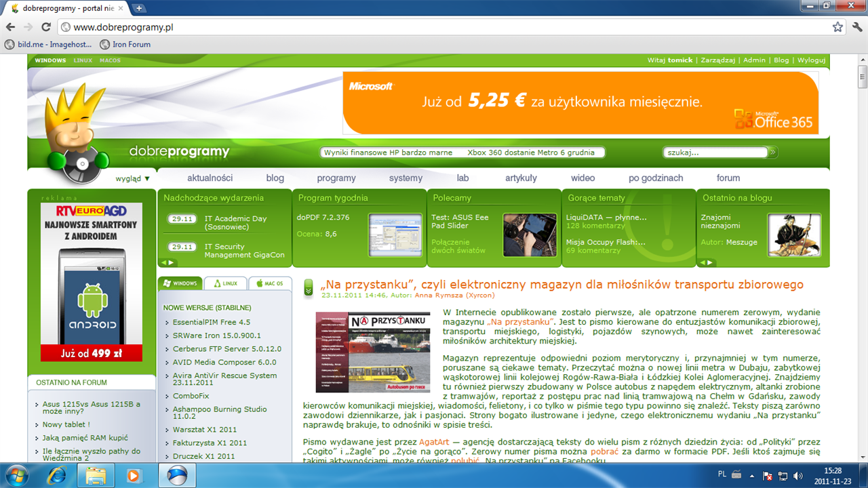Open blog post Znajomi nieznajomi

coord(721,222)
